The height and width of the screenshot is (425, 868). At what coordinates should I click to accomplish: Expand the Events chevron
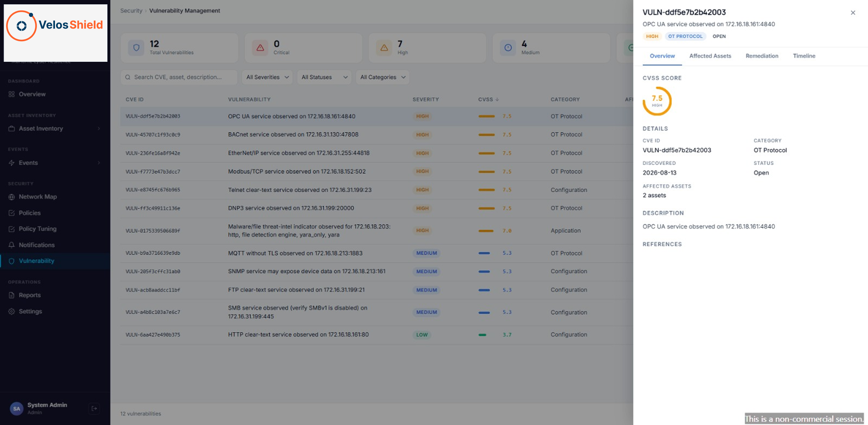(x=99, y=163)
